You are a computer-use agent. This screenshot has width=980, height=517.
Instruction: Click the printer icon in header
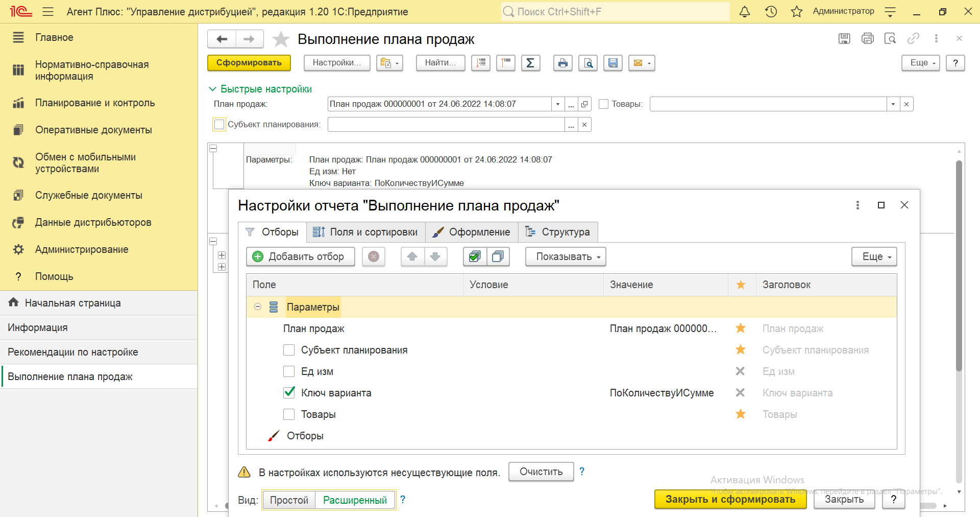pos(868,38)
